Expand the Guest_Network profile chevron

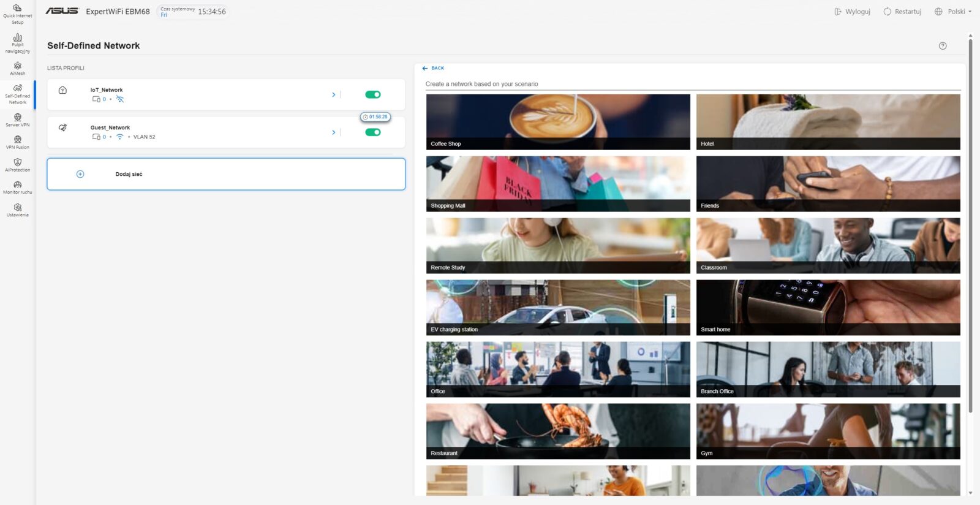(333, 132)
